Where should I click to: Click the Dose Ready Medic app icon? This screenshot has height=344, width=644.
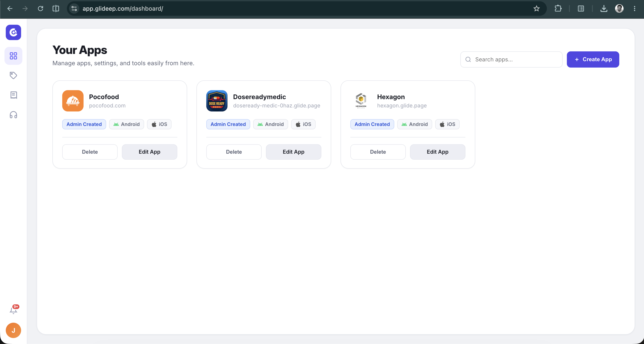[217, 101]
